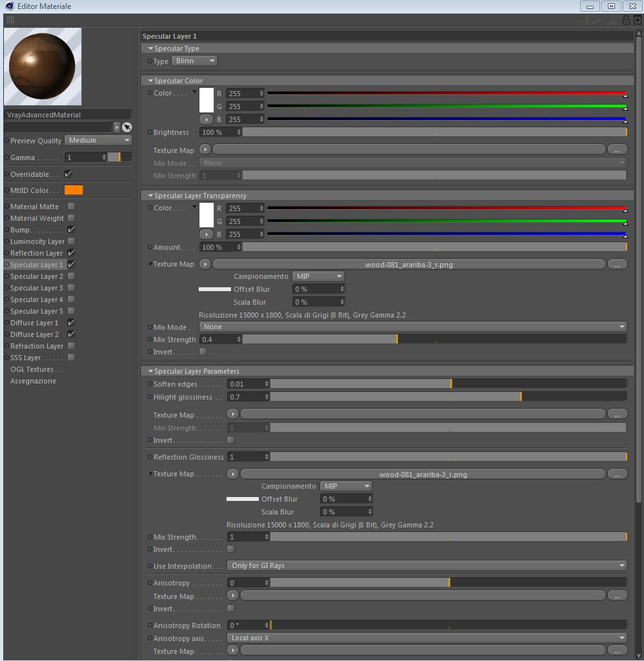Open the specular Type Blinn dropdown
Screen dimensions: 644x661
click(194, 61)
